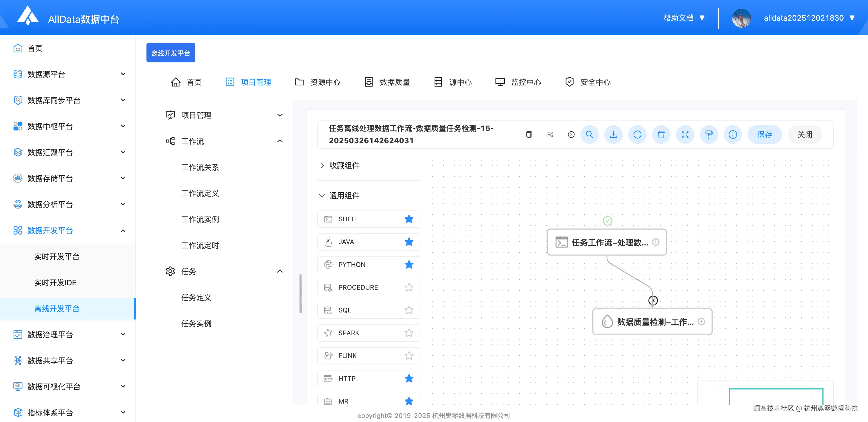Click the trash delete toolbar icon
This screenshot has width=868, height=422.
pos(661,135)
